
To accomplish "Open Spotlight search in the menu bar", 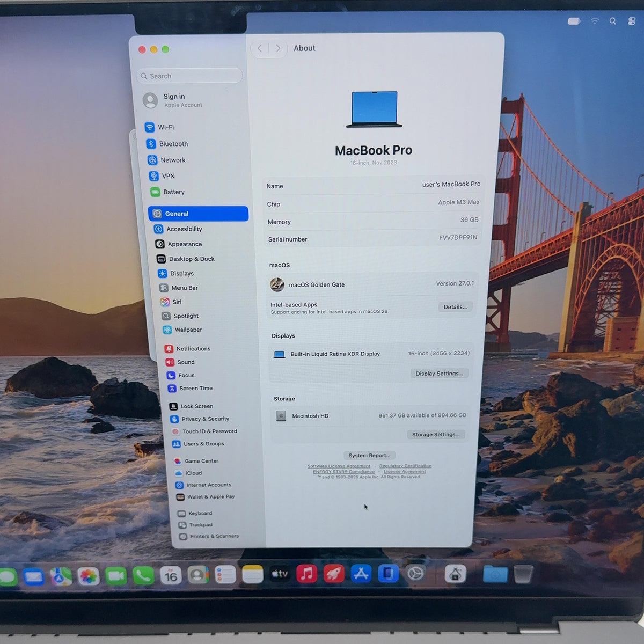I will [x=612, y=21].
